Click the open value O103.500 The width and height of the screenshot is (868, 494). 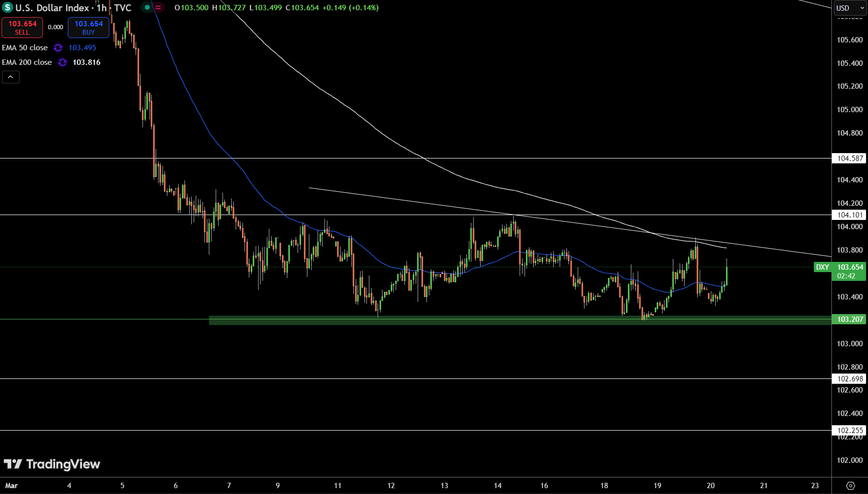[192, 8]
